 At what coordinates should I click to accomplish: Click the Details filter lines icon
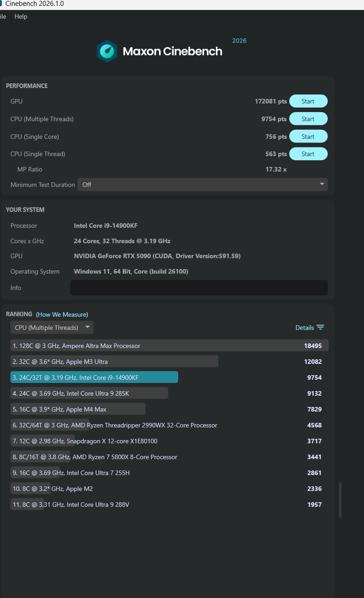(320, 328)
